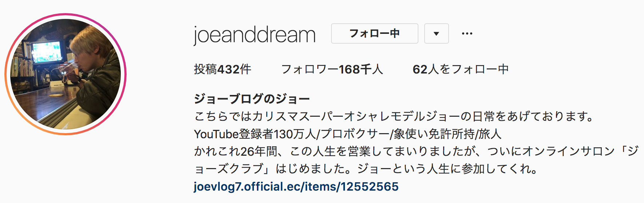The width and height of the screenshot is (644, 203).
Task: Expand the suggested accounts dropdown arrow
Action: click(x=436, y=33)
